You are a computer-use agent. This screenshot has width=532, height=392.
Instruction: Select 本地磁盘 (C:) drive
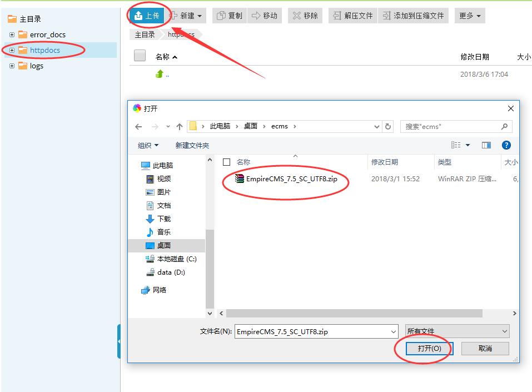pyautogui.click(x=171, y=259)
